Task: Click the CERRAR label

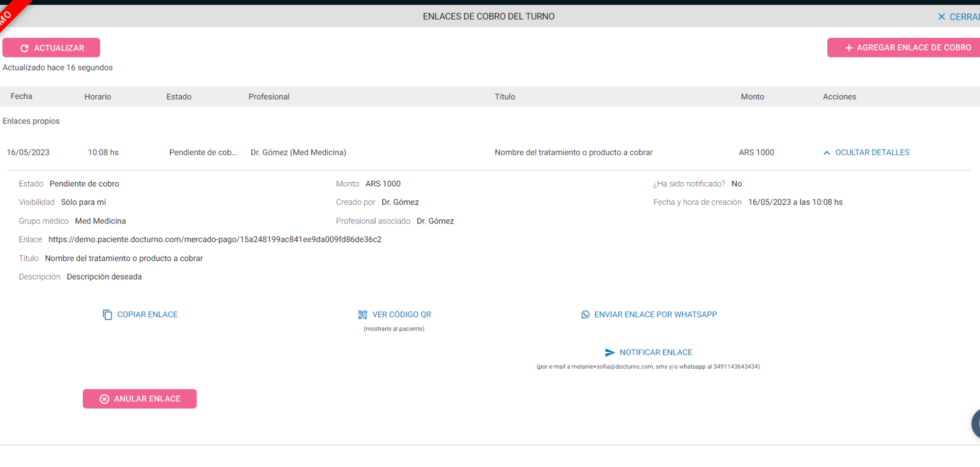Action: (x=965, y=17)
